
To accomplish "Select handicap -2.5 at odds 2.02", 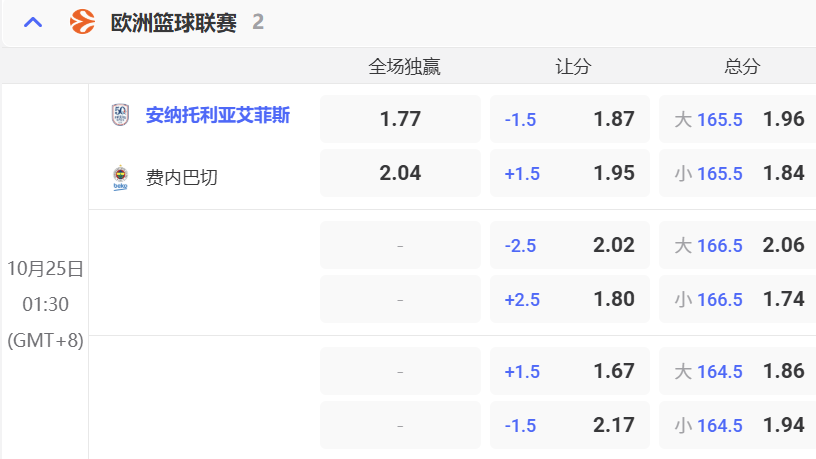I will (570, 245).
